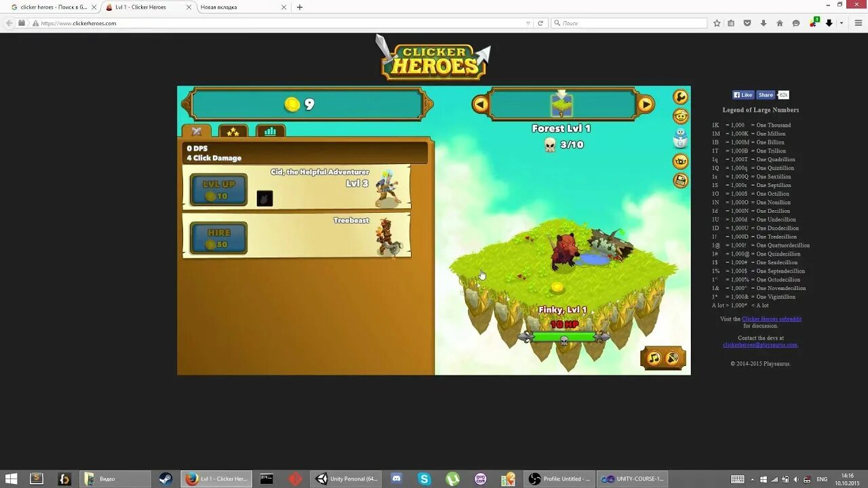The image size is (868, 488).
Task: Switch to the statistics bar-chart tab
Action: (270, 131)
